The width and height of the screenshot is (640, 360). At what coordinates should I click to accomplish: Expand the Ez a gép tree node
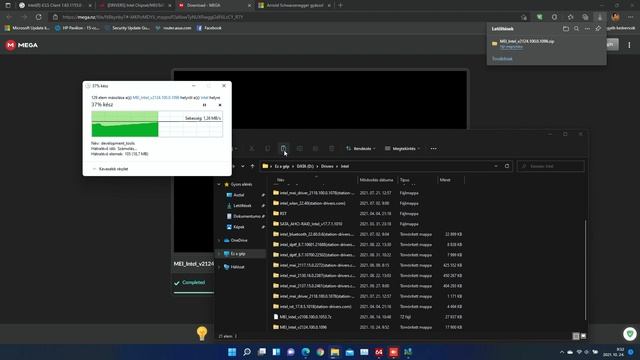[219, 254]
